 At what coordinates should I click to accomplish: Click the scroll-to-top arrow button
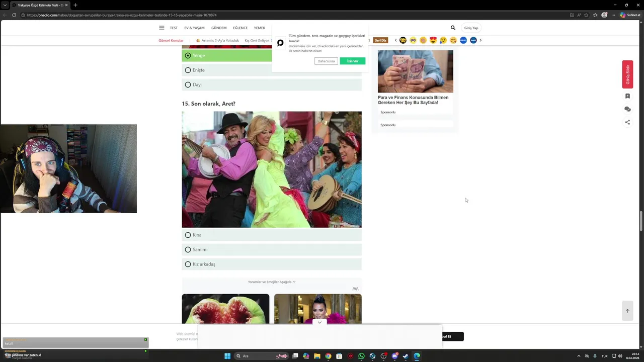coord(627,310)
